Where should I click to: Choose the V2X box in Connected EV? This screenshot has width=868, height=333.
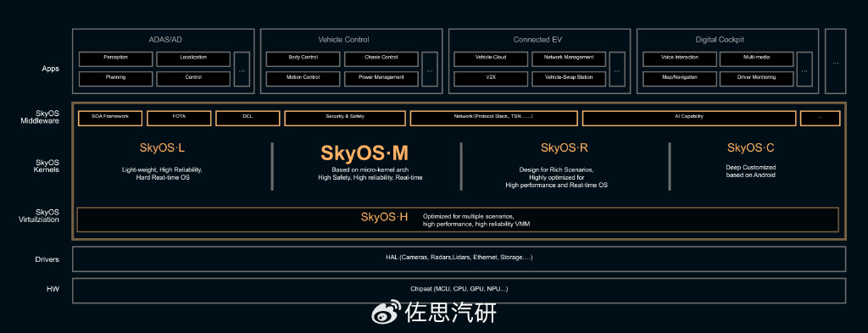(491, 79)
